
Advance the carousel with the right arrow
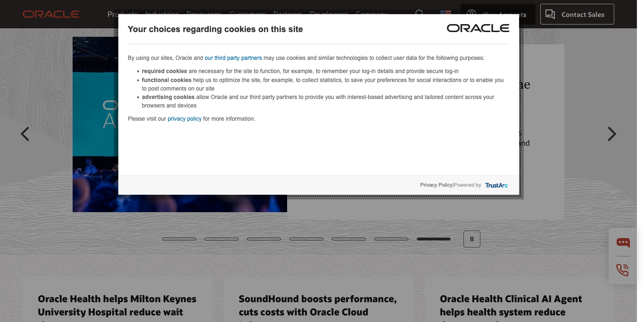tap(611, 134)
